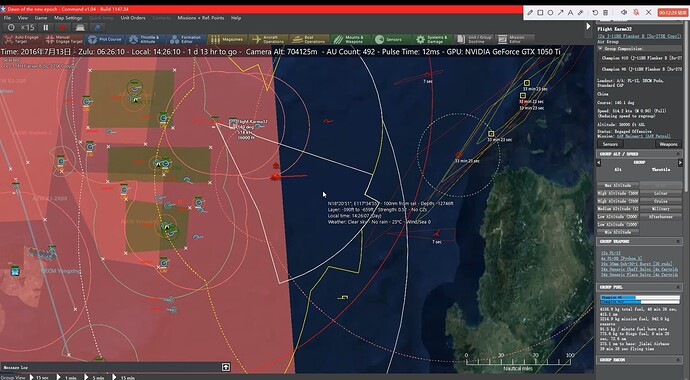
Task: Collapse the Group Fuel section
Action: [678, 287]
